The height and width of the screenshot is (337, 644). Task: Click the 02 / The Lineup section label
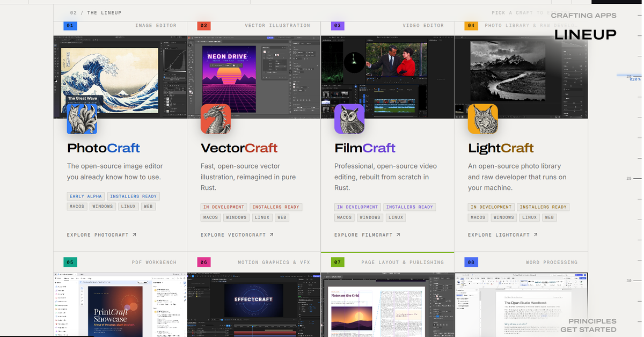pos(96,13)
